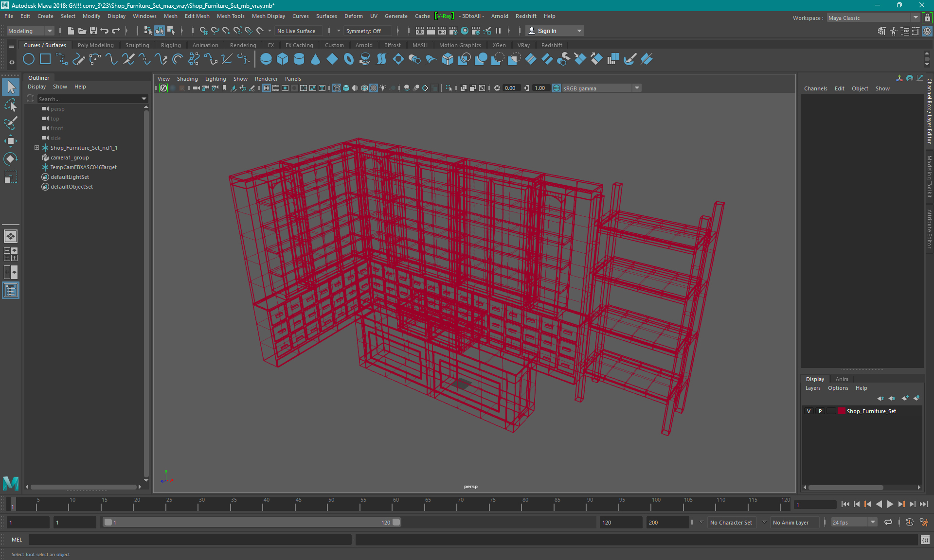Create new empty display layer icon
The width and height of the screenshot is (934, 560).
point(905,398)
